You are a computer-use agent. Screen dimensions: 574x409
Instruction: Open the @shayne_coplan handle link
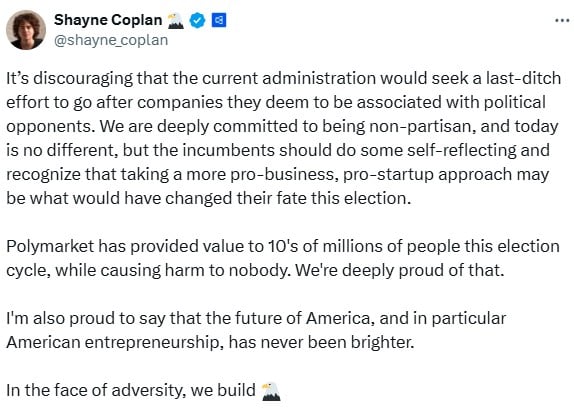pos(111,40)
